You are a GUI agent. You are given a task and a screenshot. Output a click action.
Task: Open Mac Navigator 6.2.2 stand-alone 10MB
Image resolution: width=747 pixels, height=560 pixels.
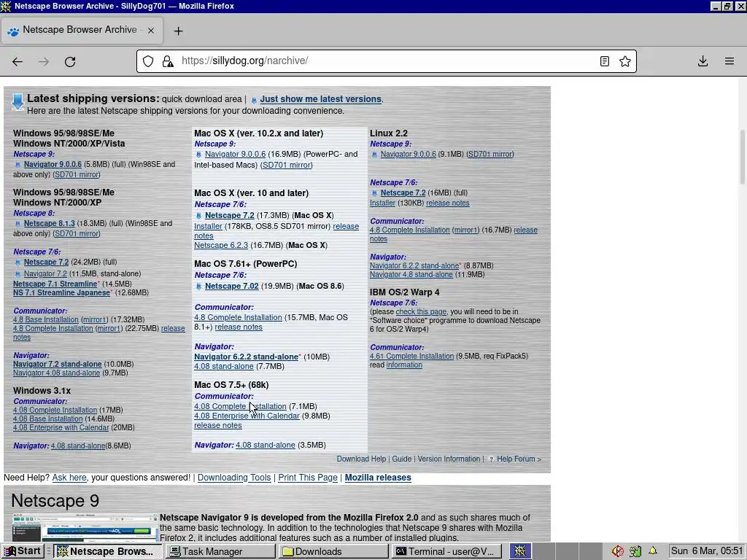click(x=247, y=357)
